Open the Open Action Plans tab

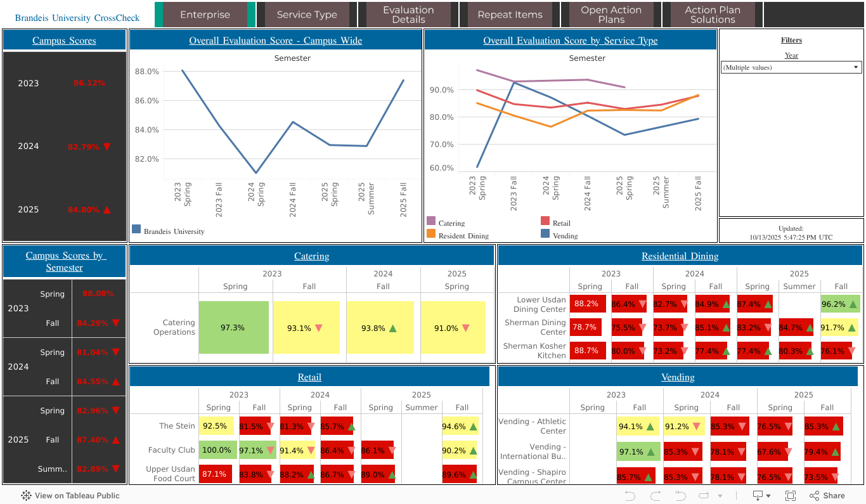pos(611,15)
